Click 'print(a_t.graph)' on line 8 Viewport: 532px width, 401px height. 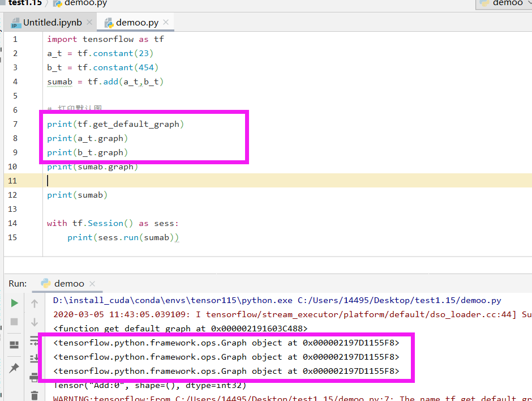[88, 139]
